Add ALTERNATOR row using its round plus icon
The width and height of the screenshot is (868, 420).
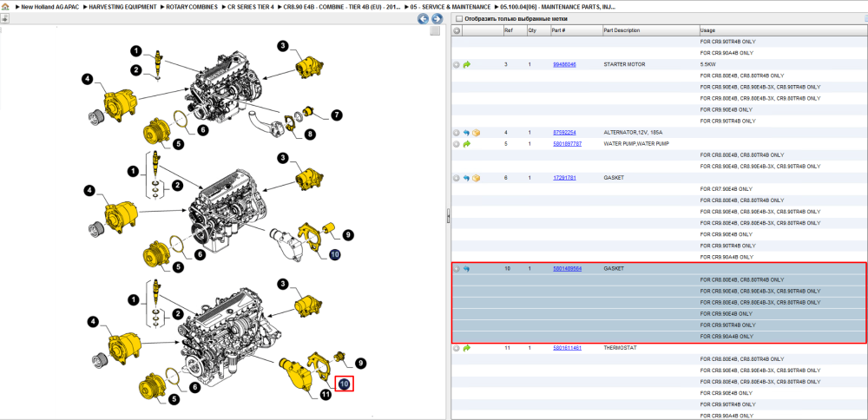click(457, 133)
